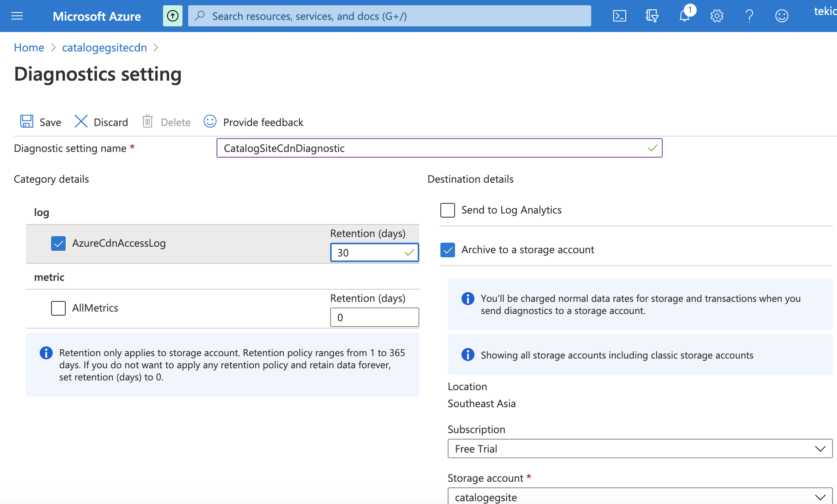Viewport: 837px width, 504px height.
Task: Click the feedback smiley in the top bar
Action: (781, 16)
